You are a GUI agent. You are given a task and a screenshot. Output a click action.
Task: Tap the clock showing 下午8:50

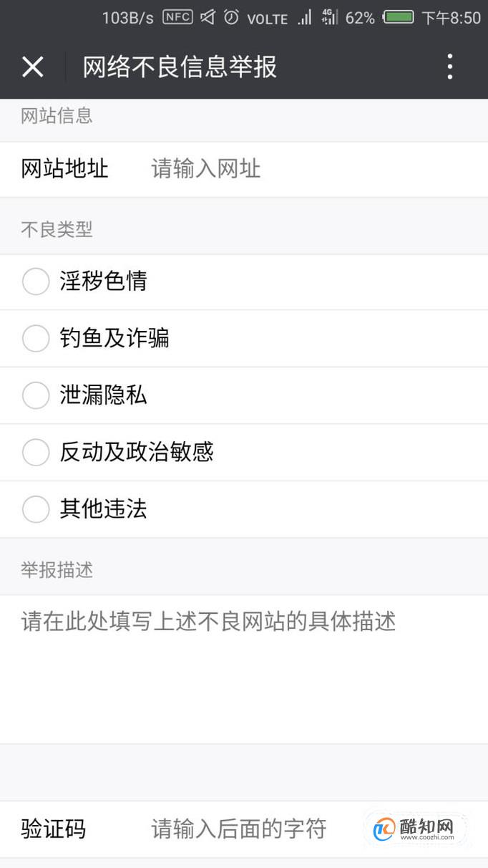click(451, 17)
